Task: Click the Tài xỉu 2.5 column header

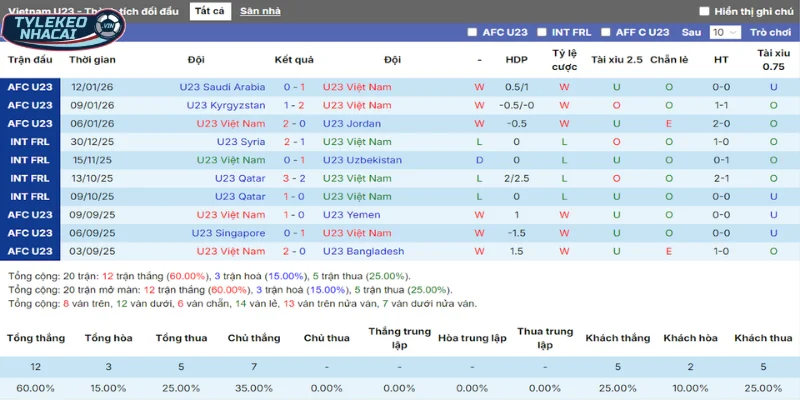Action: [616, 60]
